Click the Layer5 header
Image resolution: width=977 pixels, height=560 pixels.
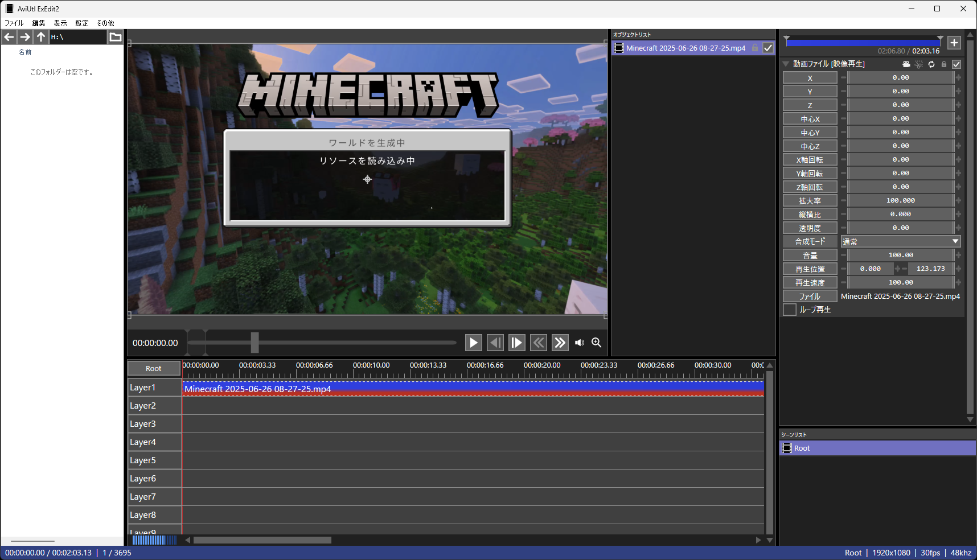[154, 460]
